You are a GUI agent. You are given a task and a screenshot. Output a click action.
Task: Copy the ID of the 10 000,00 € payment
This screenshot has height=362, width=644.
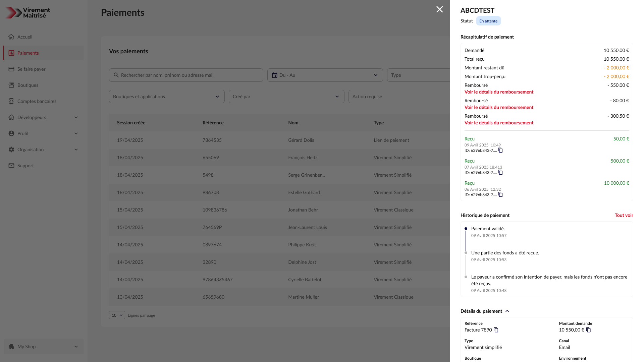(x=500, y=194)
